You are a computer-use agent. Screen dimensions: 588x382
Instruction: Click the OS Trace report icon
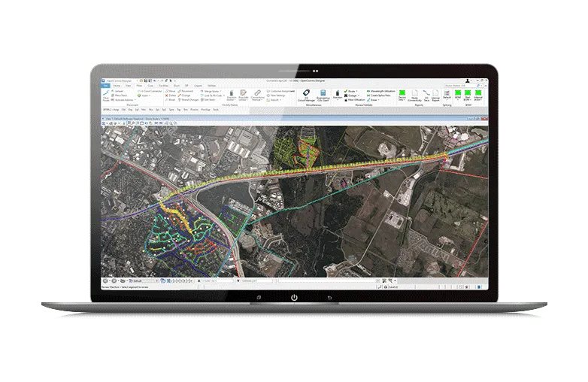(426, 95)
